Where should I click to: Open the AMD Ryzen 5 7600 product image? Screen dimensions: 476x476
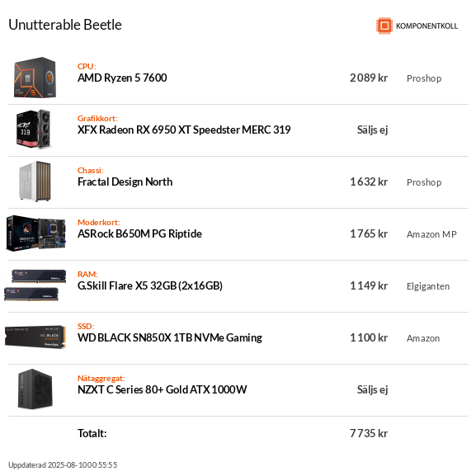click(35, 78)
